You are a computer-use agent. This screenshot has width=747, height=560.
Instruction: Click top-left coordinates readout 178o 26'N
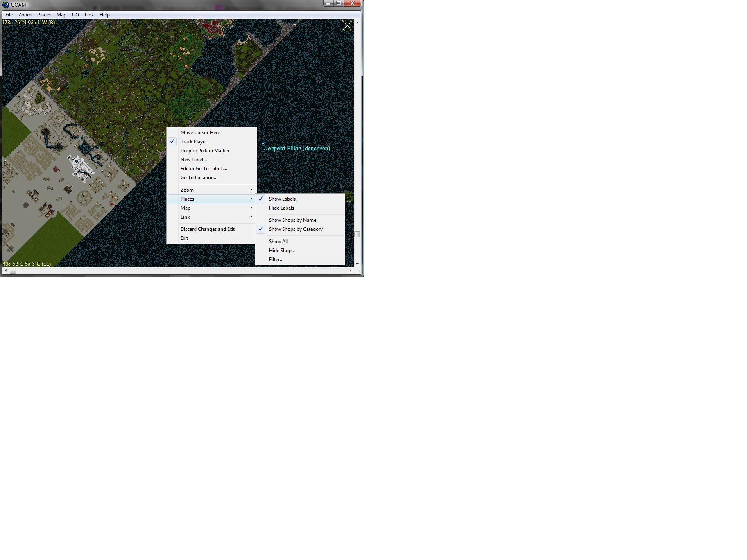[x=29, y=23]
